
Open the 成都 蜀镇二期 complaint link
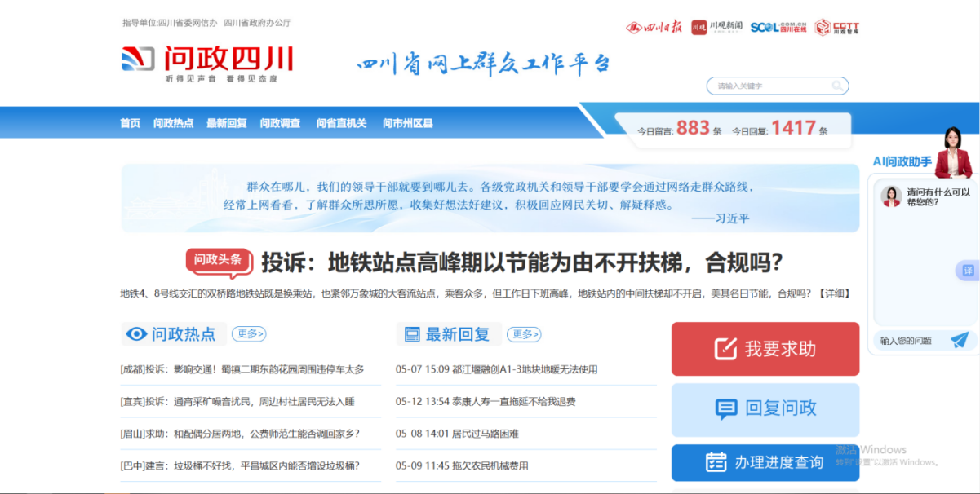(x=242, y=369)
